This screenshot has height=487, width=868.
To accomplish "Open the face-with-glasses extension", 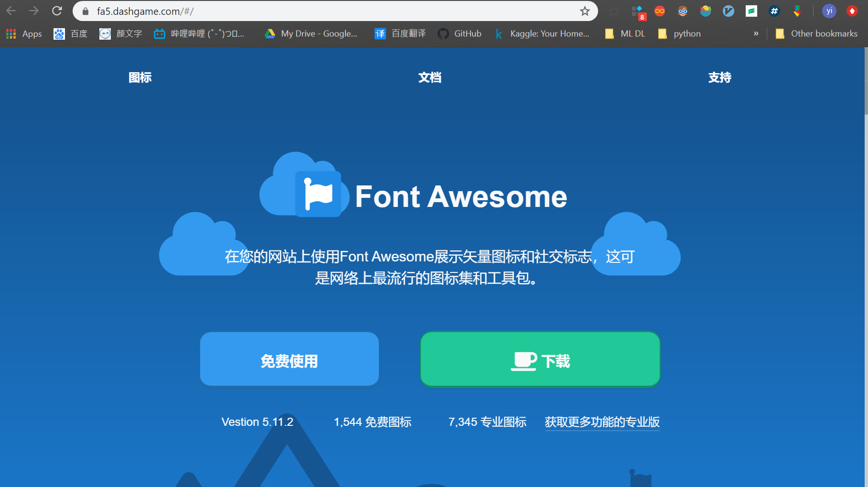I will 683,11.
